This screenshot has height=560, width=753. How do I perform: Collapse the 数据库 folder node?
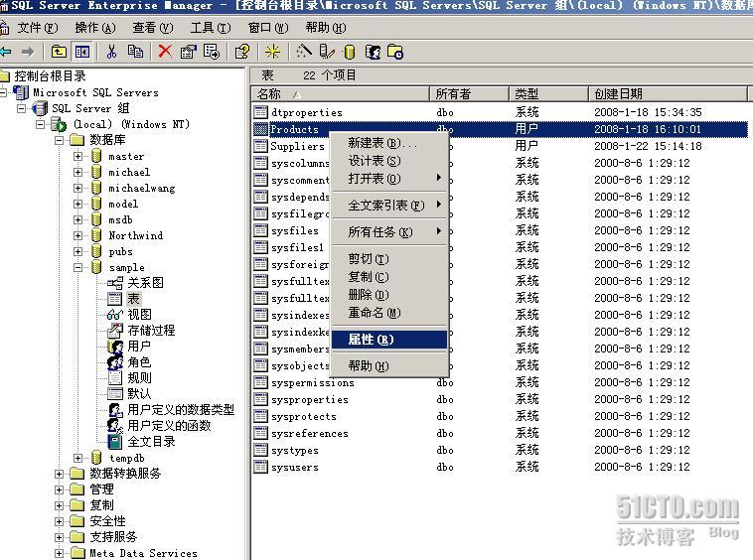click(59, 140)
